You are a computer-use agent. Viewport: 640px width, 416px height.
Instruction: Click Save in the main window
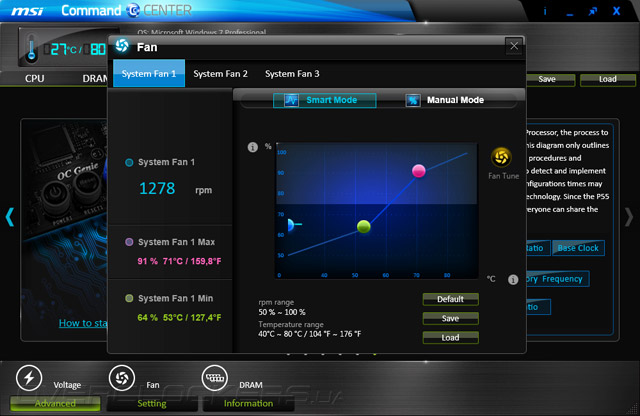[x=551, y=80]
